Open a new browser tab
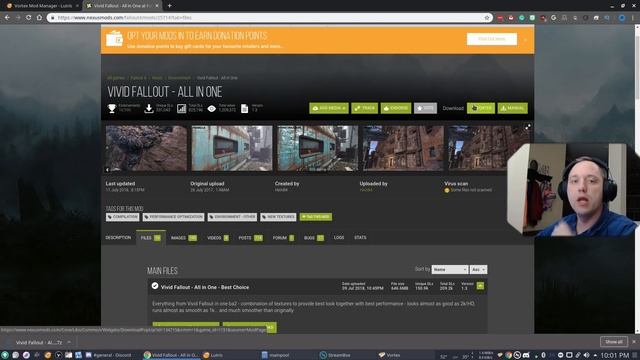The height and width of the screenshot is (360, 640). [169, 6]
